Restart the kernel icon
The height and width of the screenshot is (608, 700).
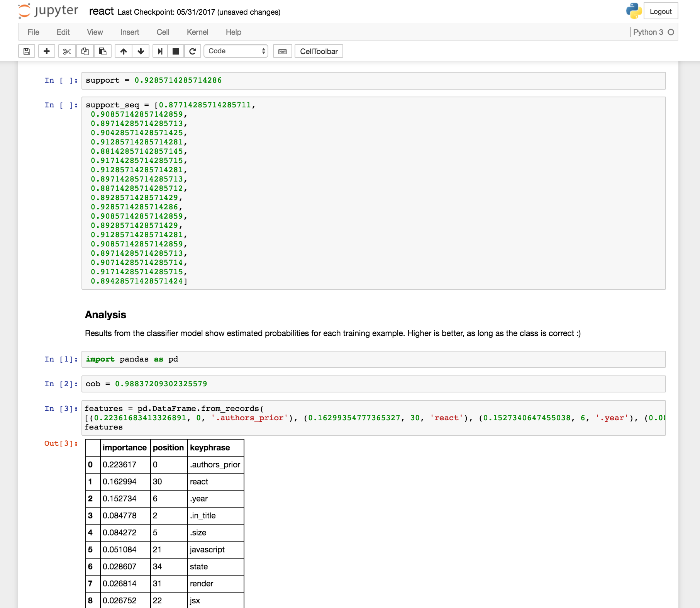click(x=193, y=51)
